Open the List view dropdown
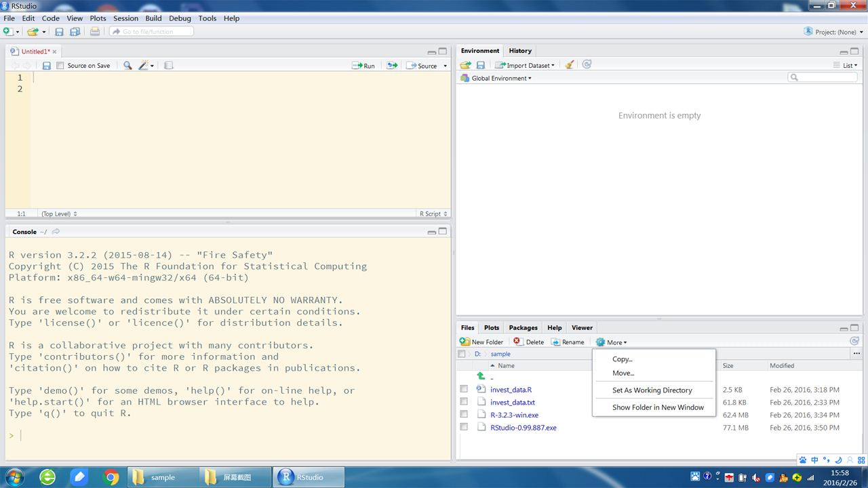868x488 pixels. [846, 65]
